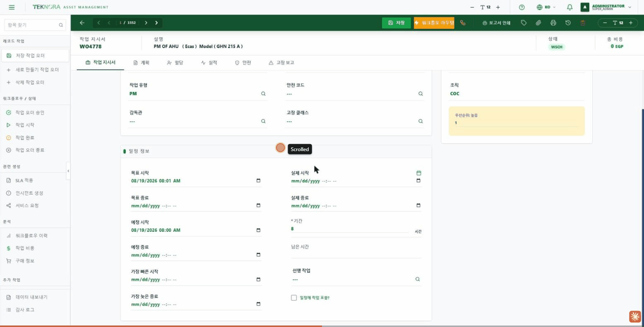Click the green calendar icon by 실제 시작

[418, 173]
